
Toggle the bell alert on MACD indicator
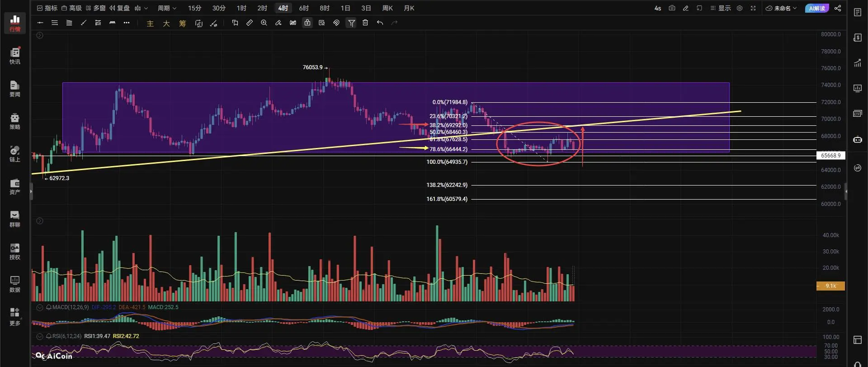(x=49, y=307)
